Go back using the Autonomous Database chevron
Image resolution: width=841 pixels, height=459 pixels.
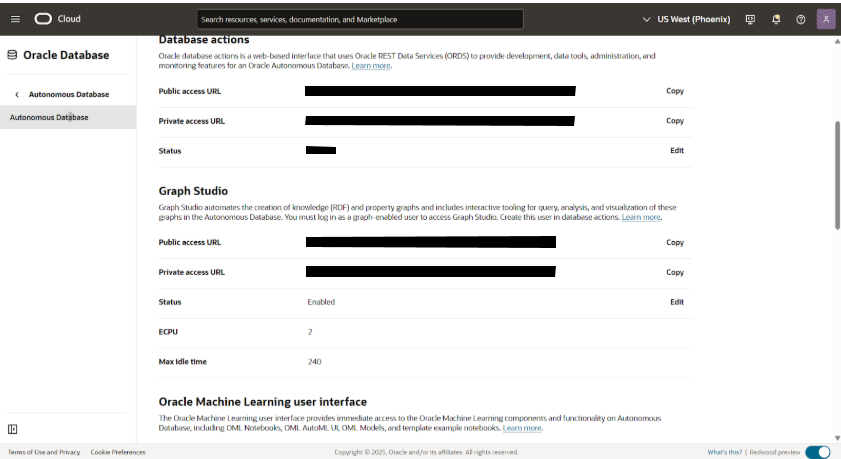click(17, 94)
